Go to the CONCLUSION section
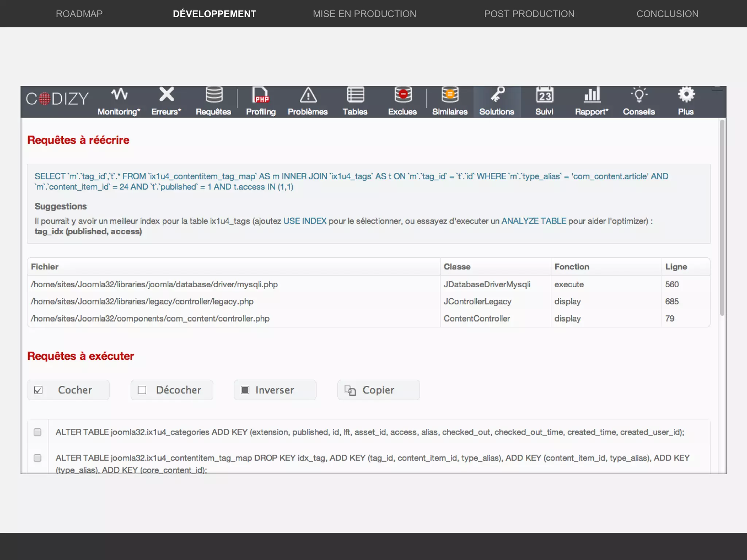The width and height of the screenshot is (747, 560). click(667, 14)
